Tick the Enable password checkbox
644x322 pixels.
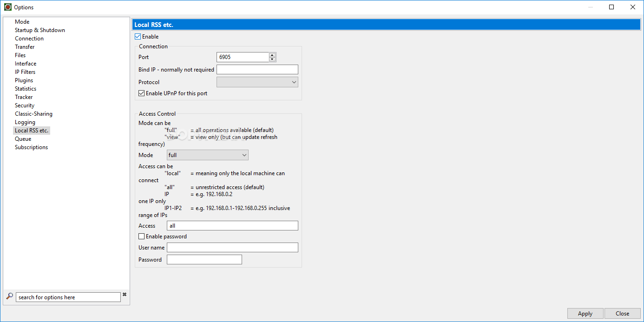pos(142,237)
